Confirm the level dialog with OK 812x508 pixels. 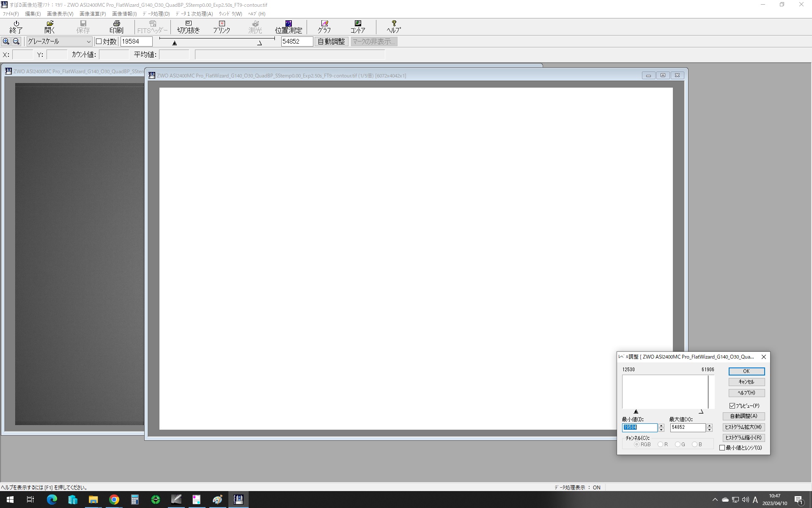[746, 371]
